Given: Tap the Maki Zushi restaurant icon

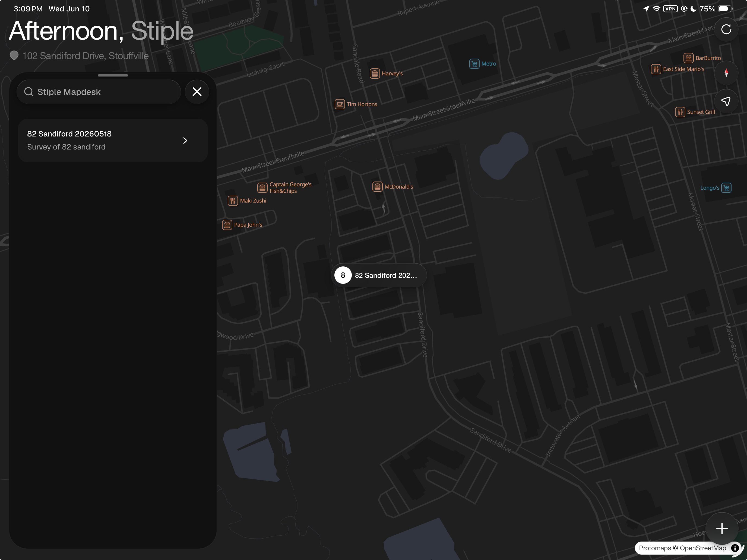Looking at the screenshot, I should (x=233, y=201).
